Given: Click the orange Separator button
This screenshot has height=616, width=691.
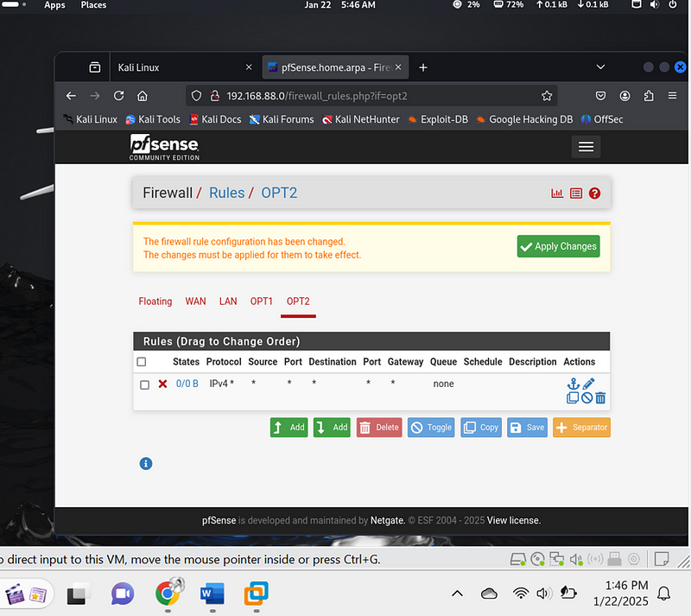Looking at the screenshot, I should pos(581,428).
